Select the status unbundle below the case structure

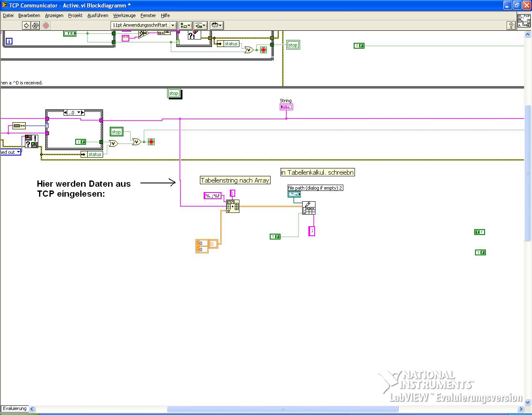coord(91,154)
